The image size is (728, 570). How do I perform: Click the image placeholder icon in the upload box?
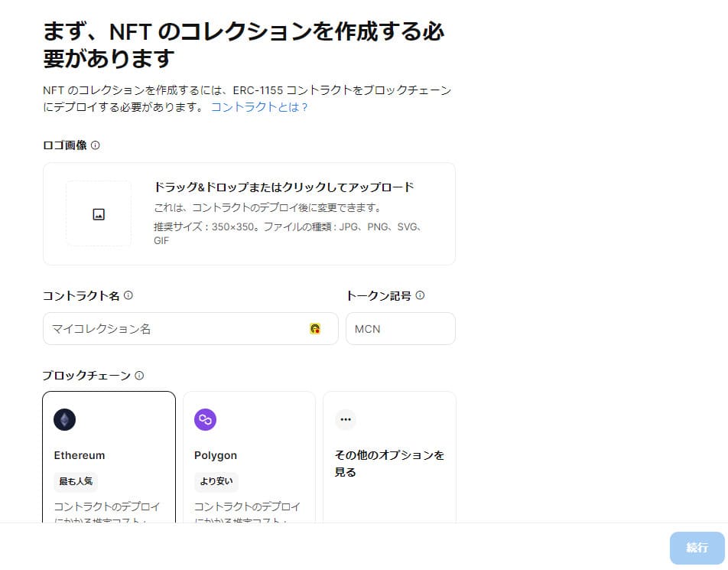tap(99, 213)
